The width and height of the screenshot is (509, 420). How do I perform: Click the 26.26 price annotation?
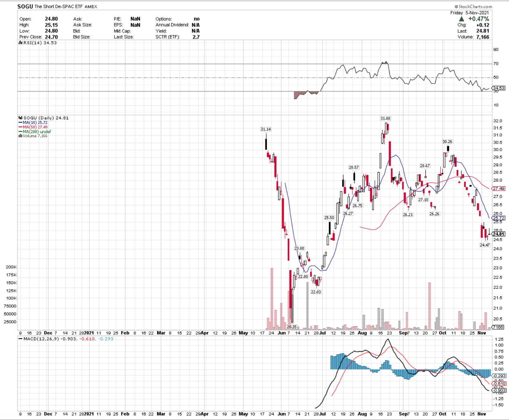coord(434,214)
